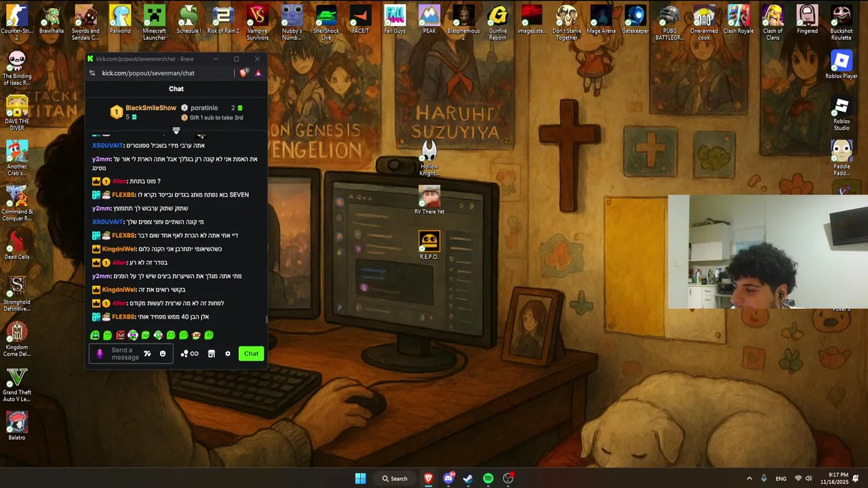Click the Dead Cells desktop icon
The image size is (868, 488).
(x=17, y=245)
